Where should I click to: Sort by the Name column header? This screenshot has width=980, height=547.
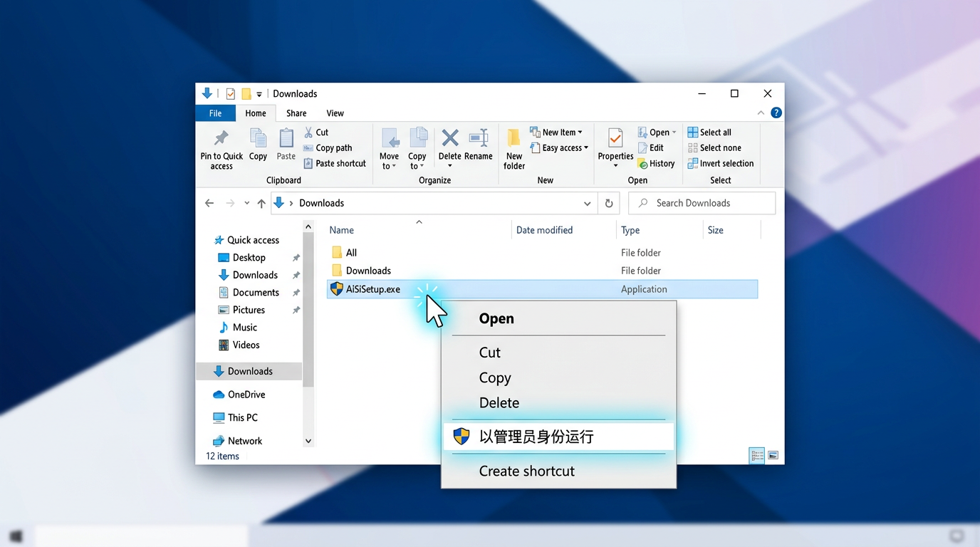[341, 230]
